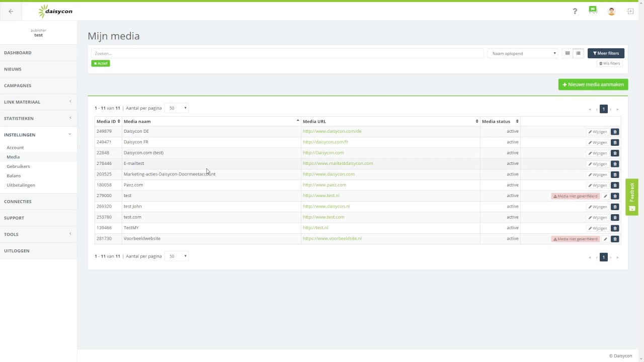Screen dimensions: 644x362
Task: Click Wijzigen for Daisycon DE
Action: (598, 132)
